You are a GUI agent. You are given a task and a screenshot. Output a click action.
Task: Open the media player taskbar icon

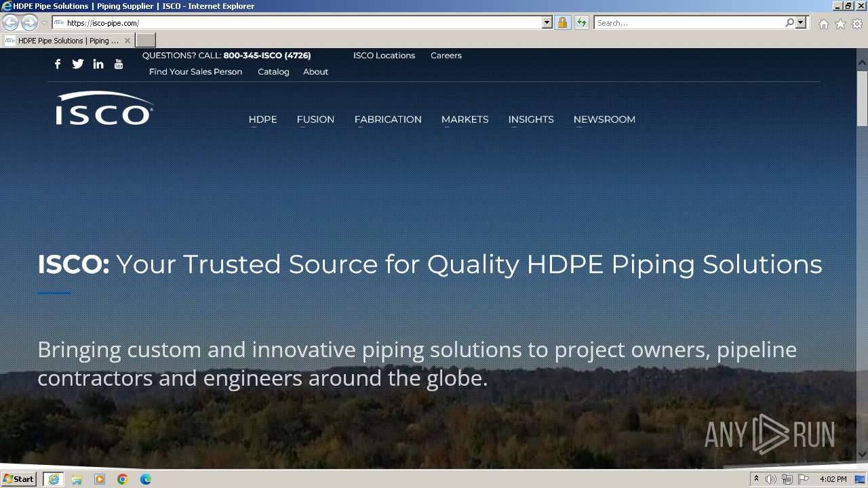pos(100,479)
